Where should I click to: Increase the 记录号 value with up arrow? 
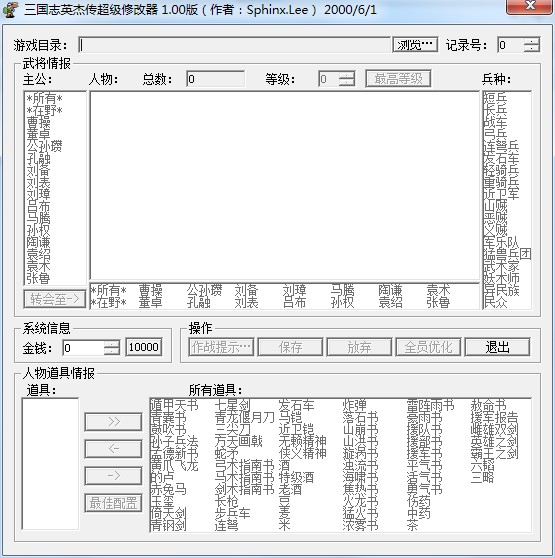pyautogui.click(x=532, y=41)
